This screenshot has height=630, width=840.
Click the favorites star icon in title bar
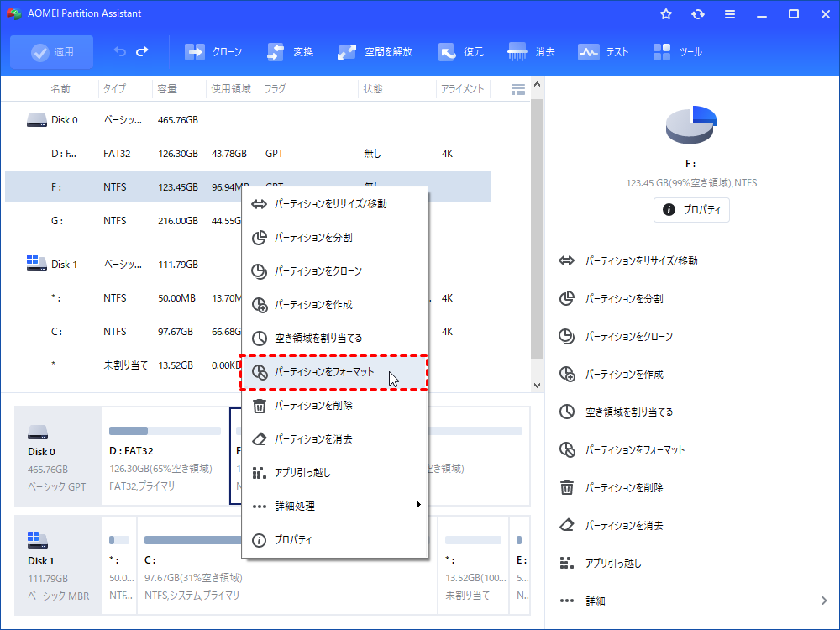pos(666,14)
